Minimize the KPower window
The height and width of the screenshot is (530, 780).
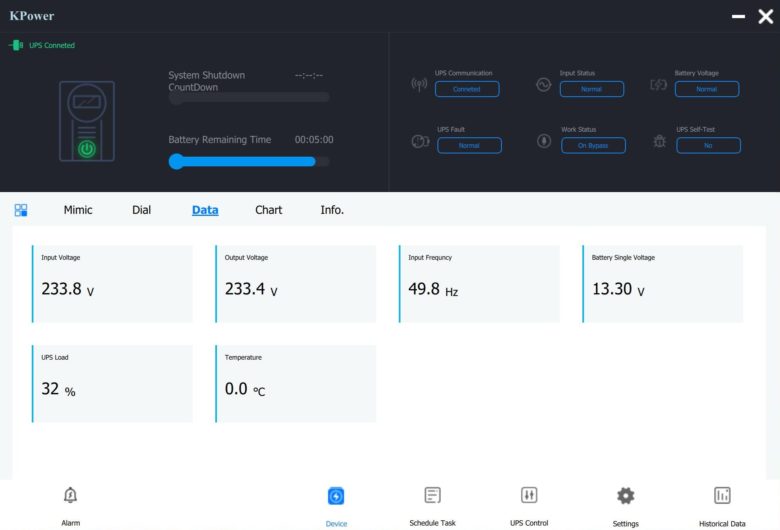738,16
